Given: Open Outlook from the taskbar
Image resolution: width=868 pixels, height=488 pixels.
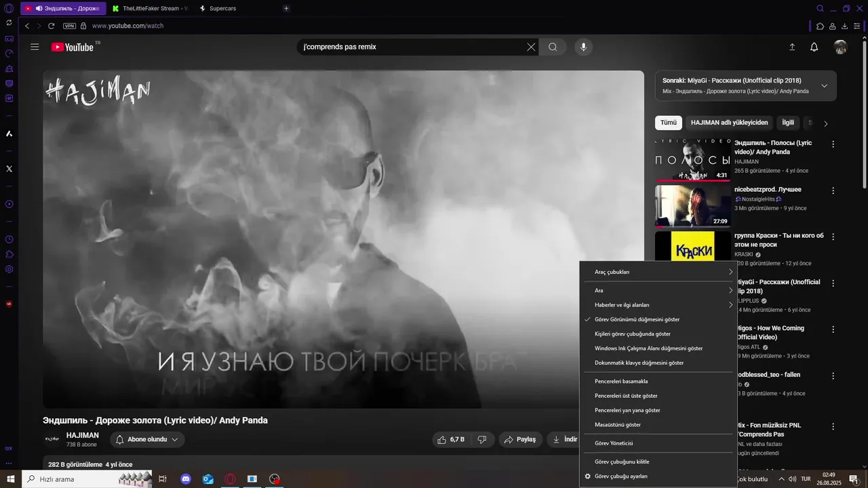Looking at the screenshot, I should tap(208, 479).
